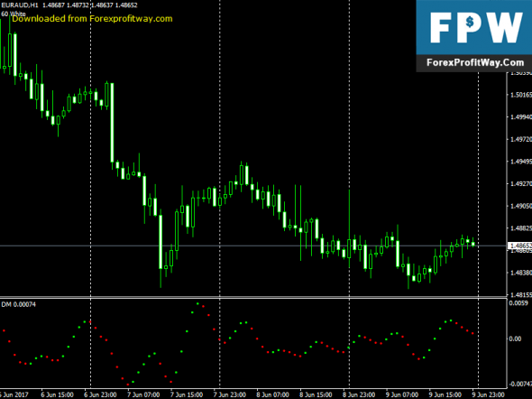The image size is (532, 399).
Task: Click the '9 Jun 23:00' time label
Action: point(489,394)
